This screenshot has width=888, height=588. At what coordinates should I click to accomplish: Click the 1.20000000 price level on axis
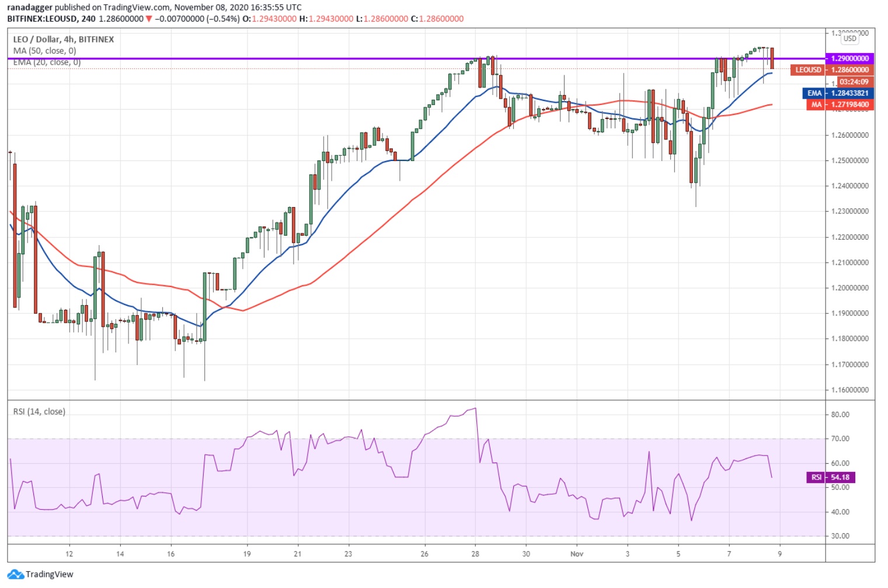pos(850,288)
